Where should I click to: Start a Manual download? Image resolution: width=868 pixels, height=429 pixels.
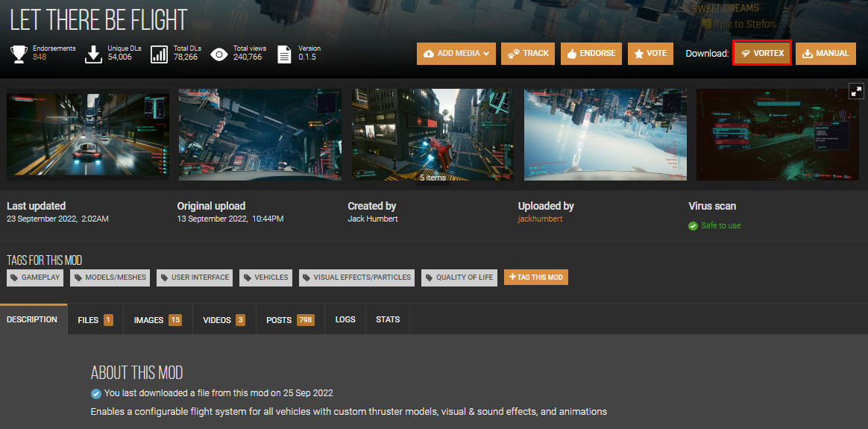click(826, 54)
